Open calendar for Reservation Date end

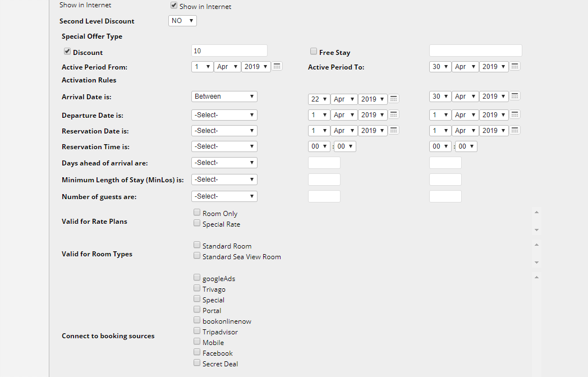[x=514, y=130]
